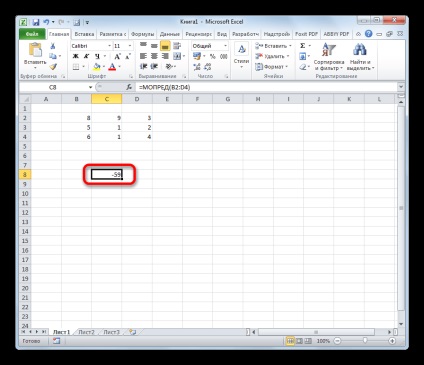Open the Файл tab
Image resolution: width=424 pixels, height=365 pixels.
[32, 34]
